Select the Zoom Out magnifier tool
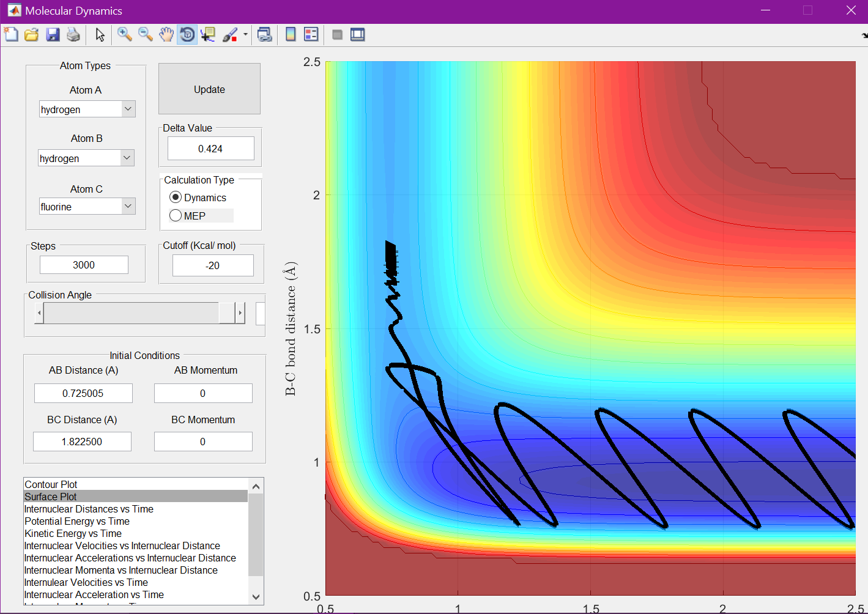This screenshot has height=614, width=868. coord(146,35)
